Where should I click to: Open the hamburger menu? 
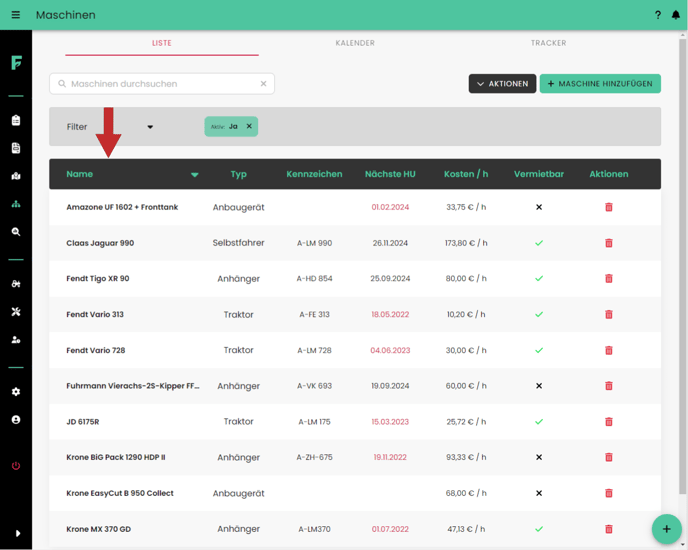coord(16,15)
